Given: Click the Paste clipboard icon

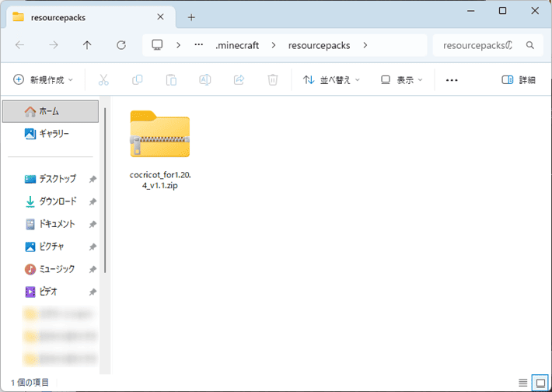Looking at the screenshot, I should [x=171, y=80].
